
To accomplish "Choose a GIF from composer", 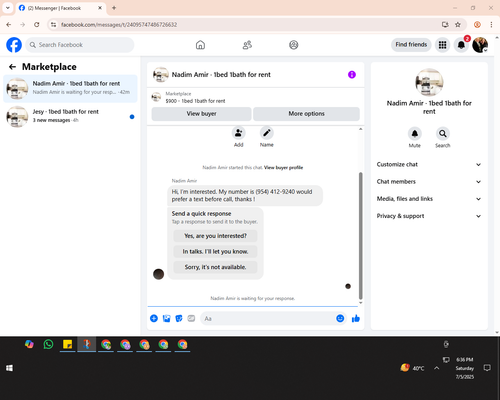I will pyautogui.click(x=191, y=318).
